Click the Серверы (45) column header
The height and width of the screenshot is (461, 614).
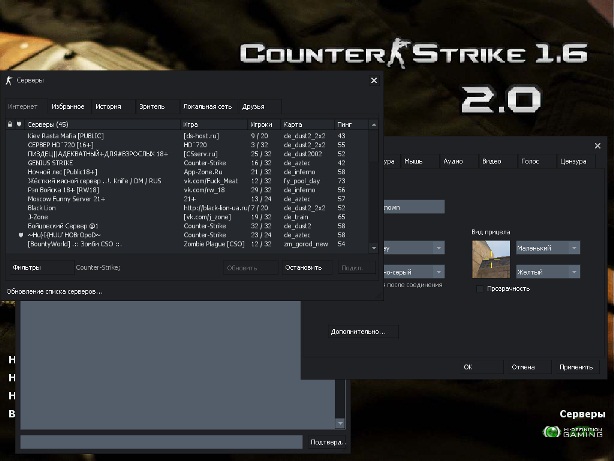[x=102, y=125]
